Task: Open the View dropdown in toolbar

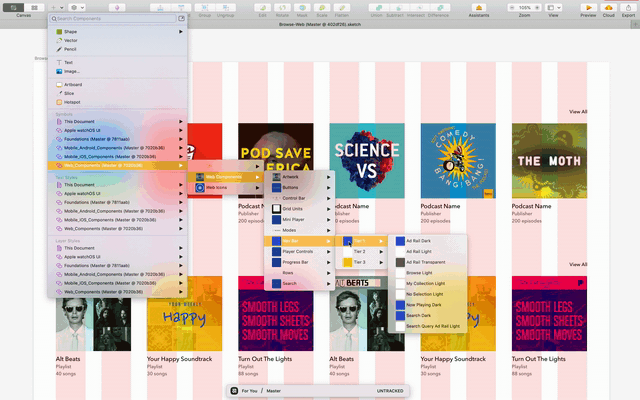Action: click(x=554, y=7)
